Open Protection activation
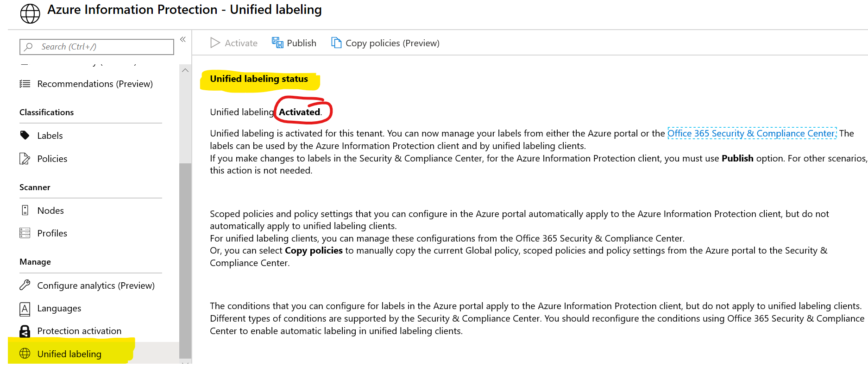868x366 pixels. 79,330
